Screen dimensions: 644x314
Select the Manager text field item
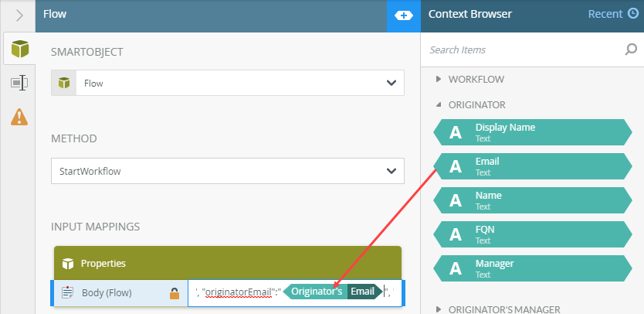(533, 268)
